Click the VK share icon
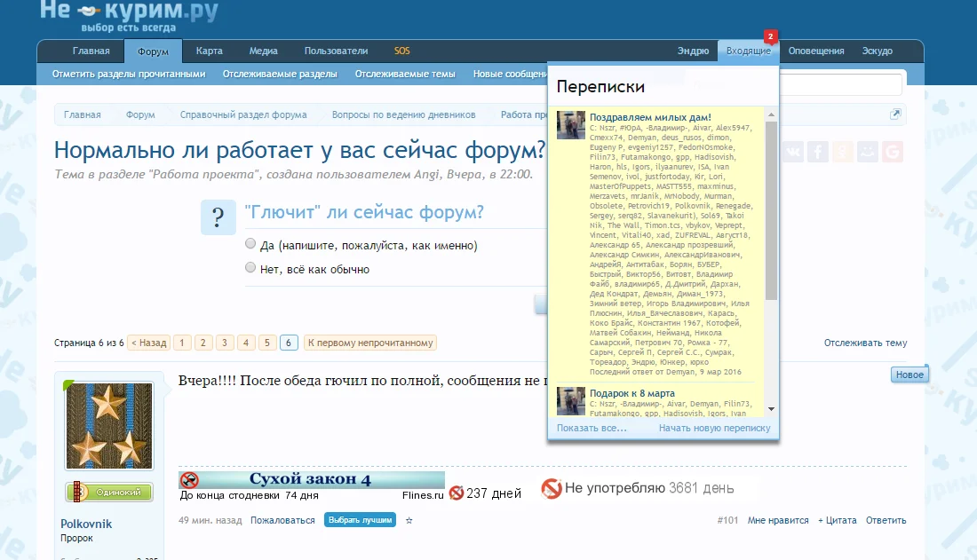This screenshot has height=560, width=977. point(792,151)
